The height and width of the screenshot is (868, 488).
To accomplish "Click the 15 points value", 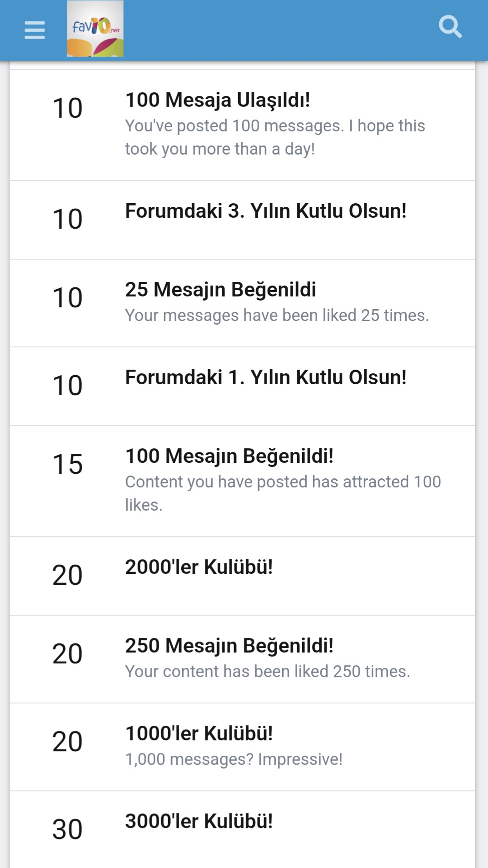I will (67, 464).
